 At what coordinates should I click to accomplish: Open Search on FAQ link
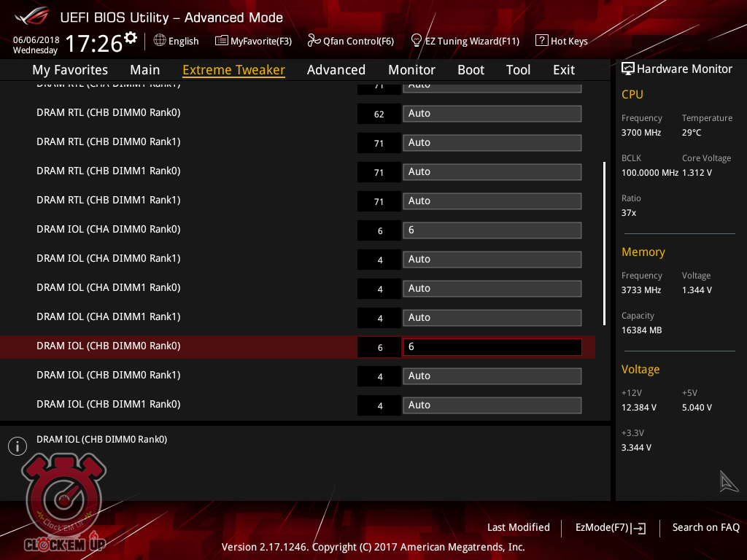pyautogui.click(x=705, y=527)
